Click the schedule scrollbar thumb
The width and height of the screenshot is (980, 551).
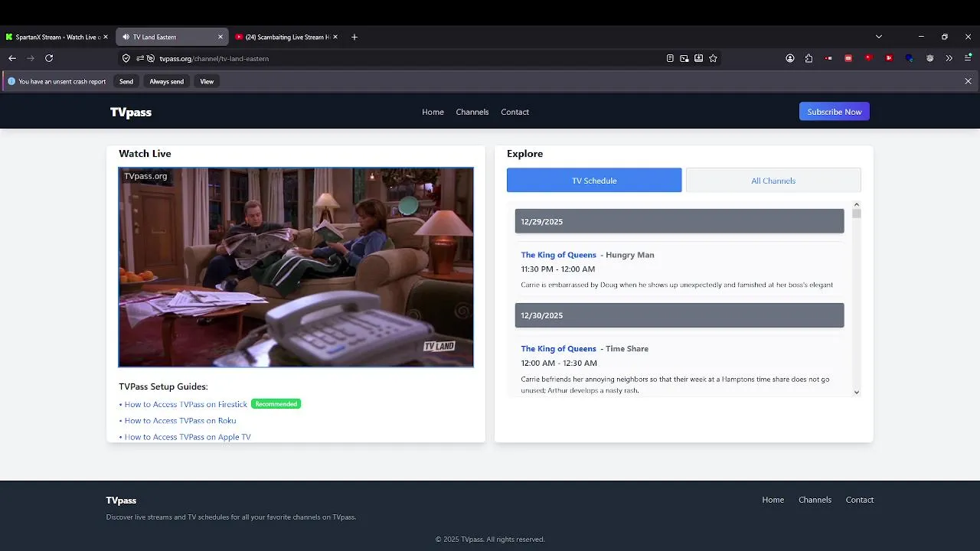(857, 214)
